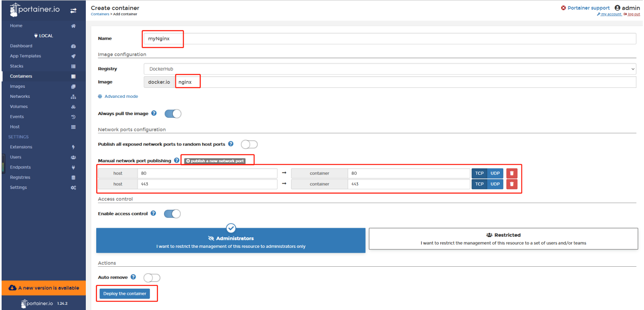Click help icon beside Manual network port publishing

click(x=177, y=160)
